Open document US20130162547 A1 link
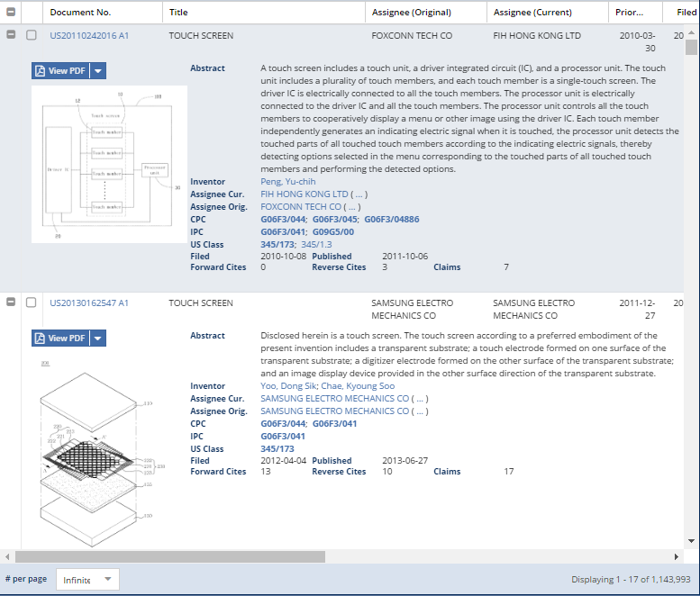700x596 pixels. [x=89, y=303]
